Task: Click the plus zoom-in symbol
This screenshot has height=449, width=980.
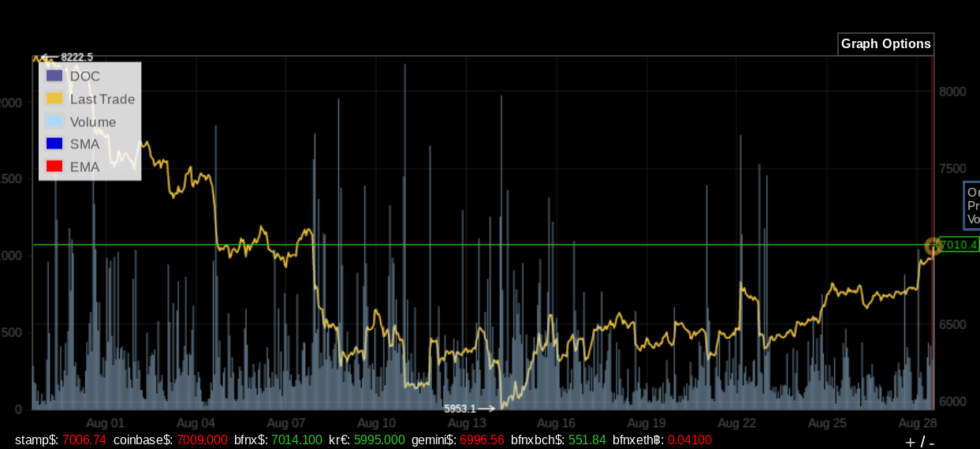Action: tap(910, 442)
